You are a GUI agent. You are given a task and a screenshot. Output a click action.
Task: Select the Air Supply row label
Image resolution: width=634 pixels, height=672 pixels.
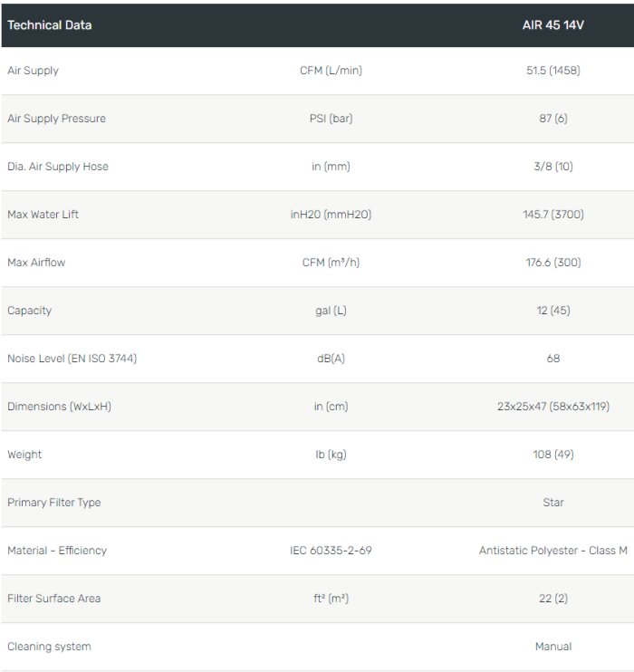pos(33,71)
